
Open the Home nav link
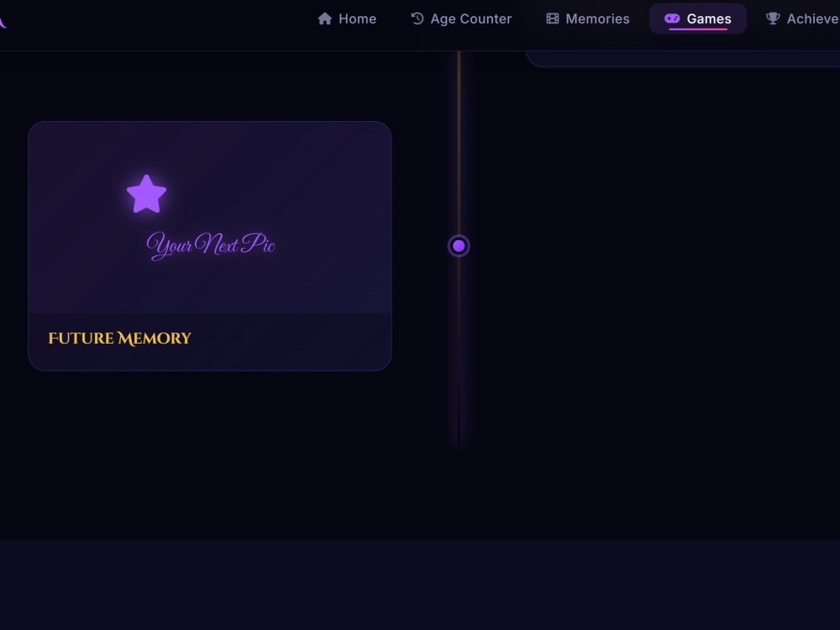[x=347, y=18]
